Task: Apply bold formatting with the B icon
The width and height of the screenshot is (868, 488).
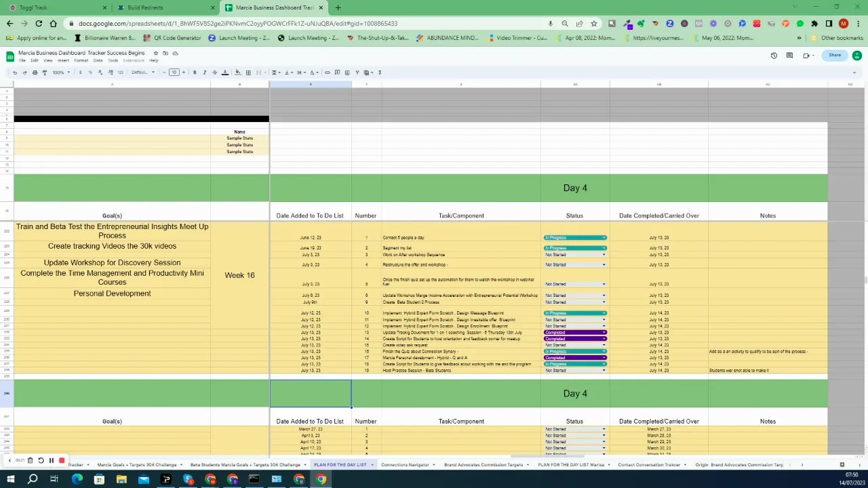Action: (x=195, y=73)
